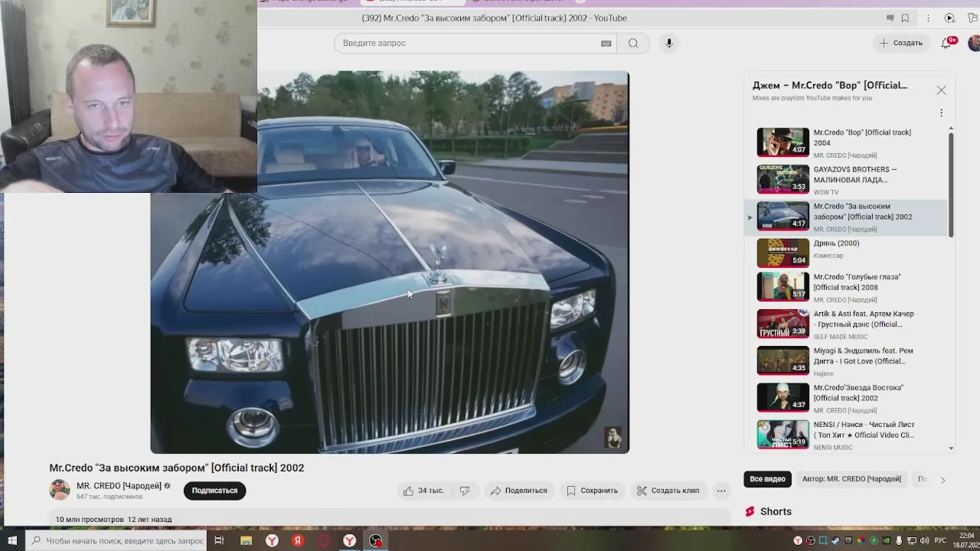Select the Все видео chip
980x551 pixels.
click(x=767, y=479)
